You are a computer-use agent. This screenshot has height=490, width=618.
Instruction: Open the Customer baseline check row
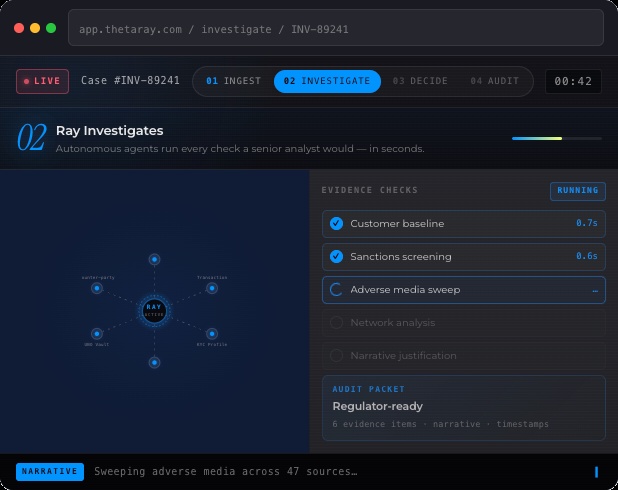tap(464, 224)
